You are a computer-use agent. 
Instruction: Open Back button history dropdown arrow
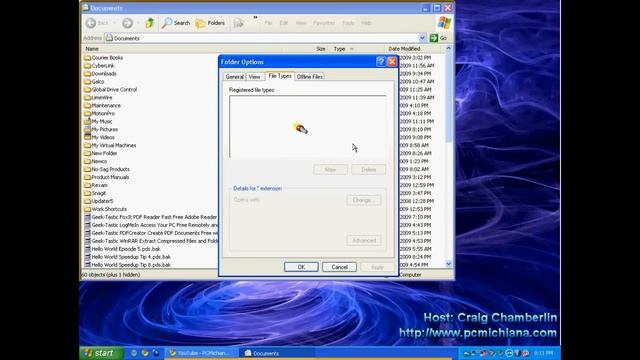[x=115, y=23]
